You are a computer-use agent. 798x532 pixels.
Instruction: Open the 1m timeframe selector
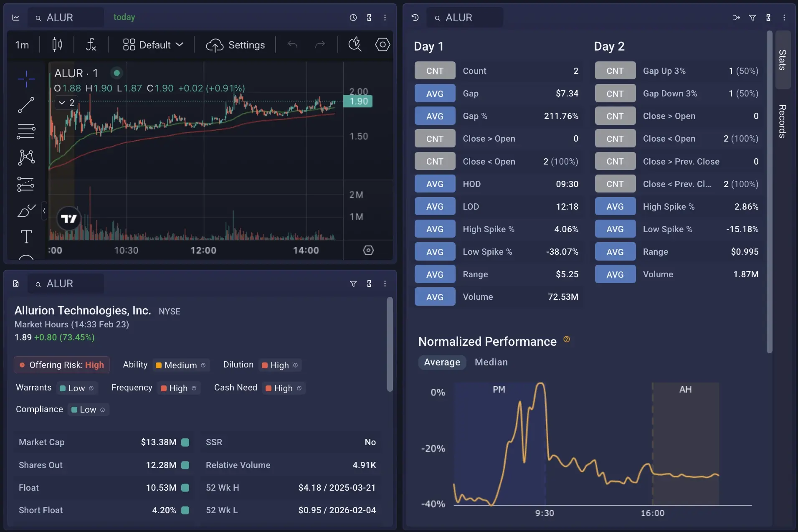pyautogui.click(x=22, y=45)
